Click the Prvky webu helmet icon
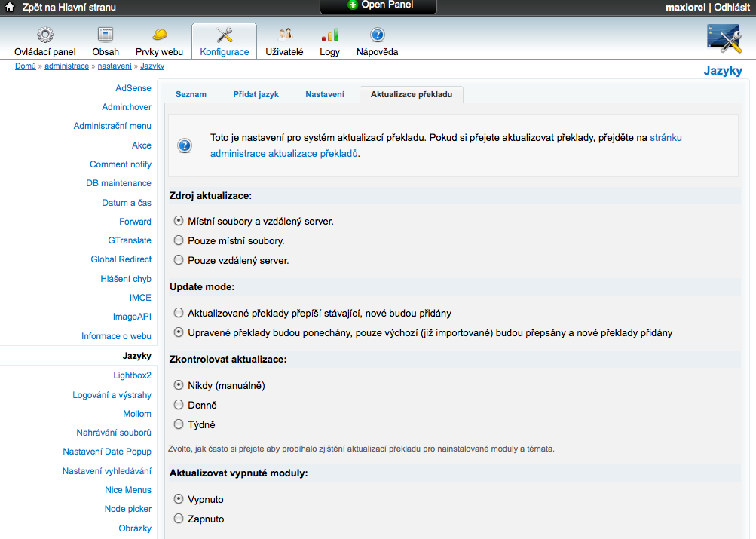Viewport: 756px width, 539px height. click(x=159, y=35)
